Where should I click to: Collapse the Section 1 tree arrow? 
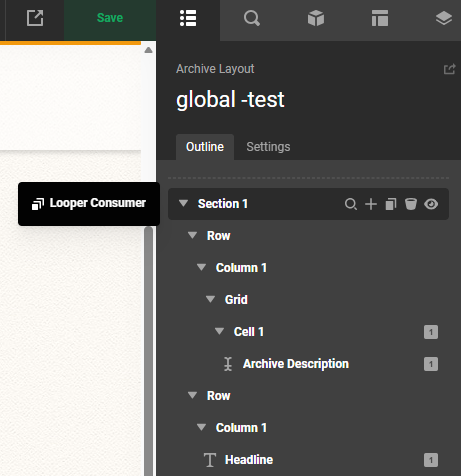pos(183,203)
